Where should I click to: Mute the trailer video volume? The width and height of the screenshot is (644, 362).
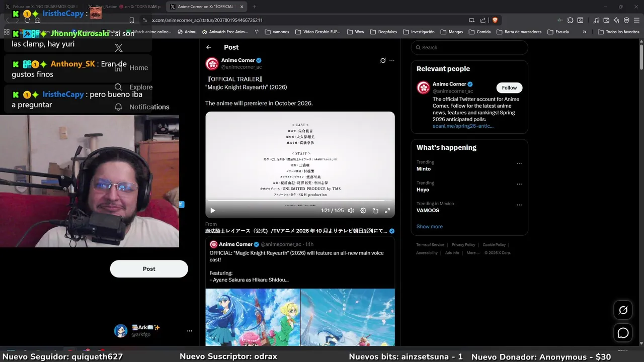(x=351, y=211)
